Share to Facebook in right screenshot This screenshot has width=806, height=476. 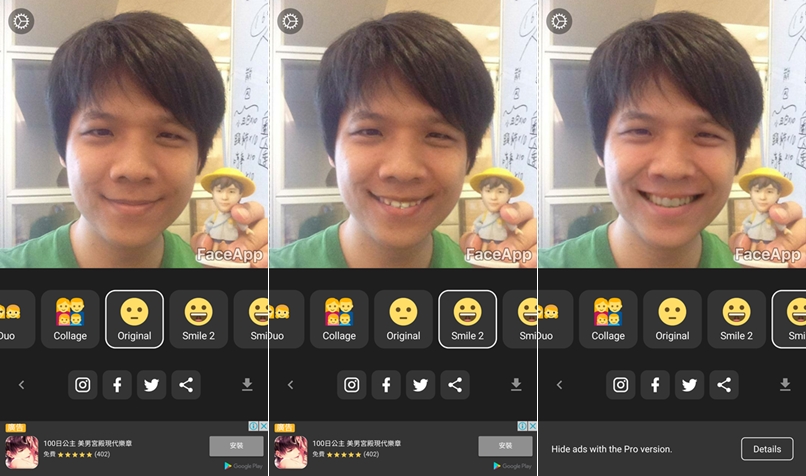(655, 385)
